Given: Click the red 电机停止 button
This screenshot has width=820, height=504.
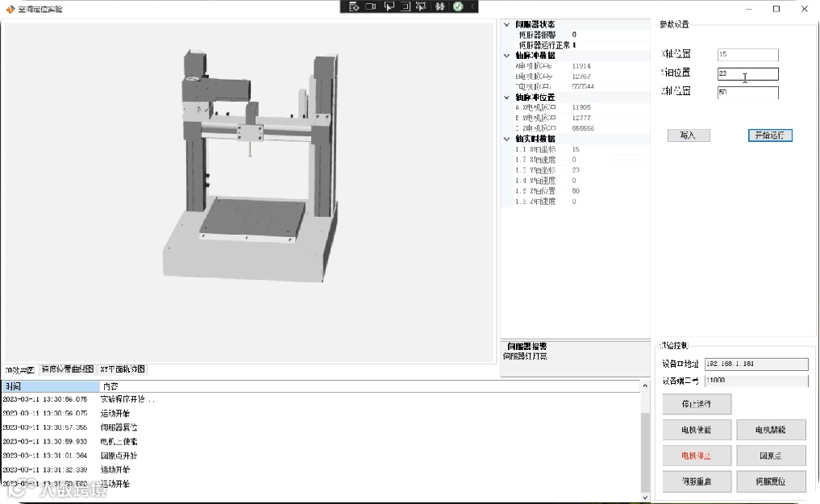Looking at the screenshot, I should [x=697, y=456].
